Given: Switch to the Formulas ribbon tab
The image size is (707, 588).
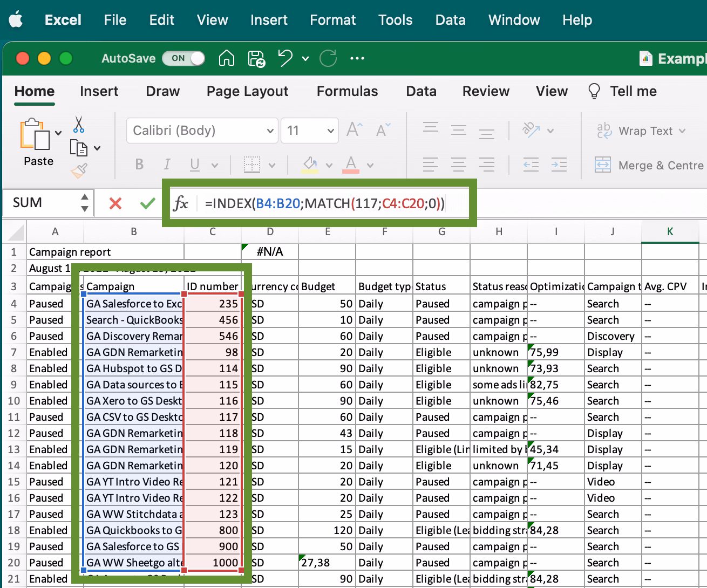Looking at the screenshot, I should [347, 91].
